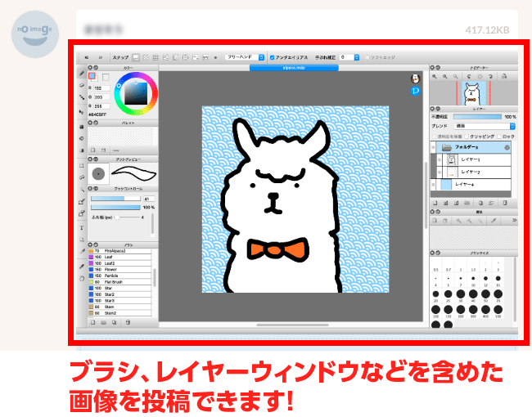Open folder settings gear icon

(x=507, y=147)
